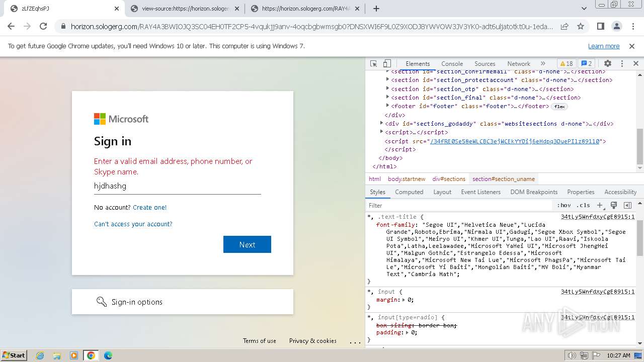Screen dimensions: 644x362
Task: Open a new browser tab
Action: 376,9
